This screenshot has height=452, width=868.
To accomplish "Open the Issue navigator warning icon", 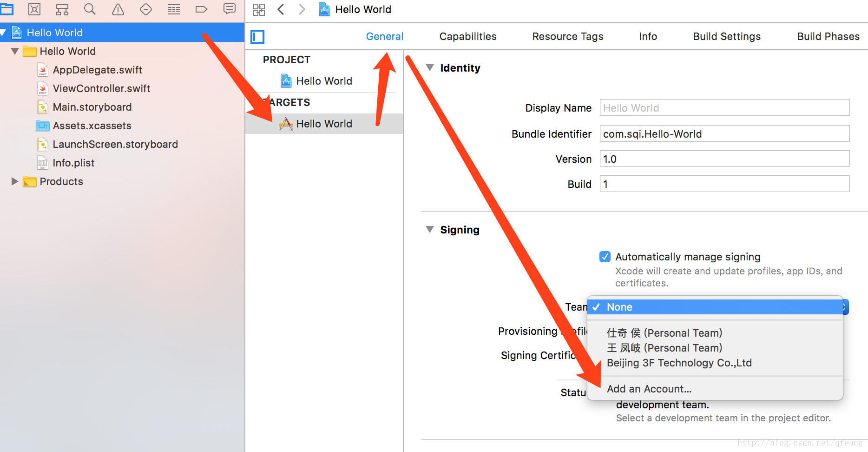I will click(118, 9).
